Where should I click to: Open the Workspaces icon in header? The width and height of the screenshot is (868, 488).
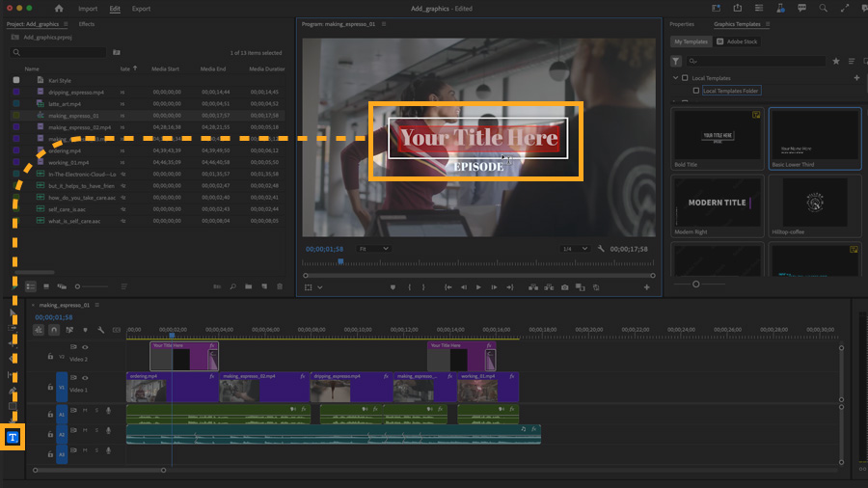pyautogui.click(x=717, y=8)
